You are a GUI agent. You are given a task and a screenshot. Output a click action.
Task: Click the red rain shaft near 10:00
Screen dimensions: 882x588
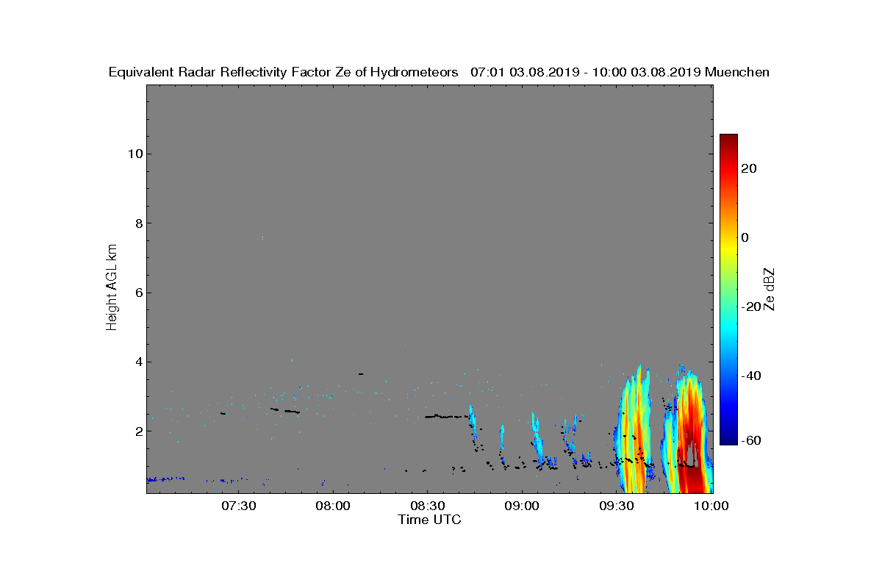point(689,441)
